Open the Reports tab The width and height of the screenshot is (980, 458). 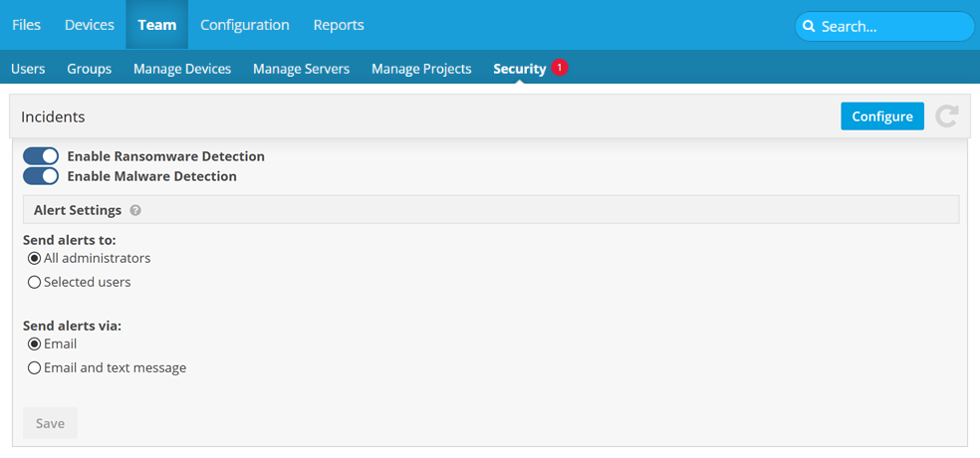[339, 25]
